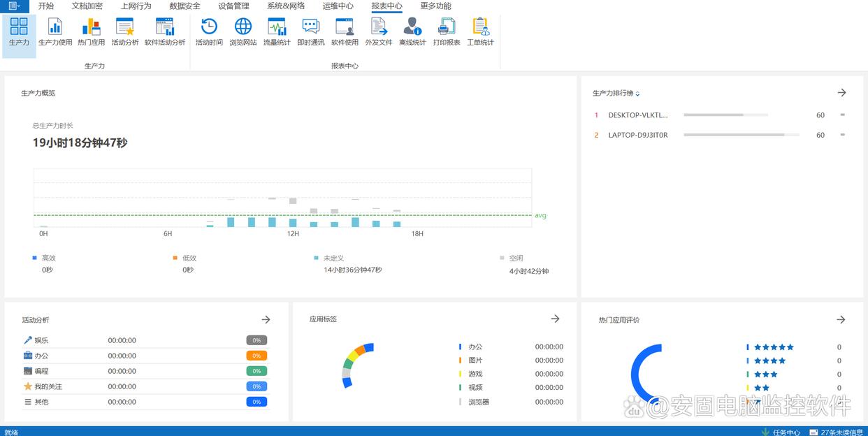868x436 pixels.
Task: Switch to the 文档加密 tab
Action: 87,6
